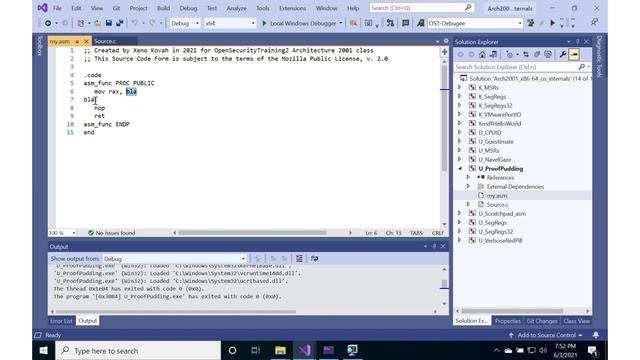Toggle Preview Selected Items button
The image size is (640, 360).
pos(574,54)
